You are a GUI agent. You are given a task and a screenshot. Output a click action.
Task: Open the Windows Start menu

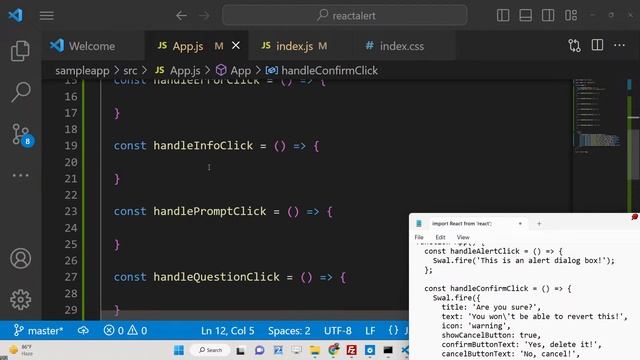[179, 350]
